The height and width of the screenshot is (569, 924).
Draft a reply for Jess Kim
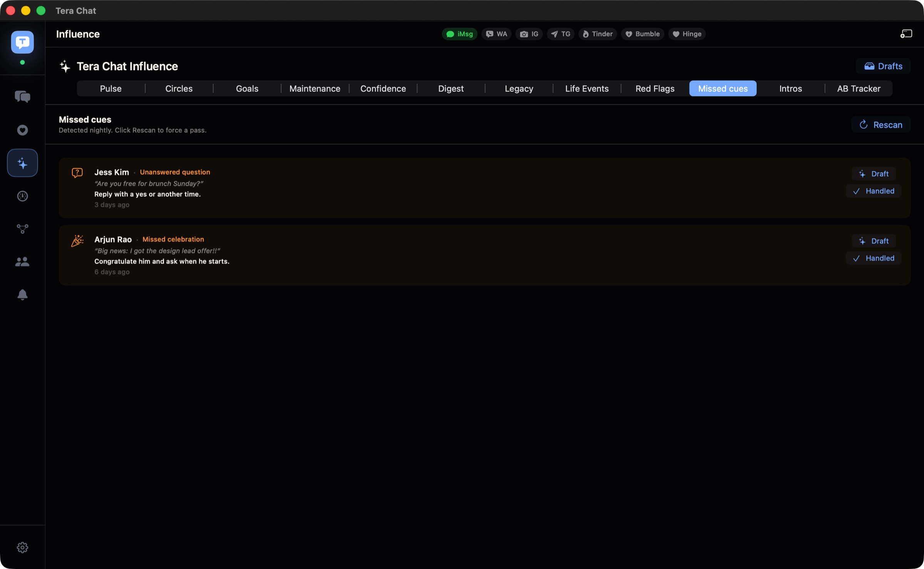[874, 174]
